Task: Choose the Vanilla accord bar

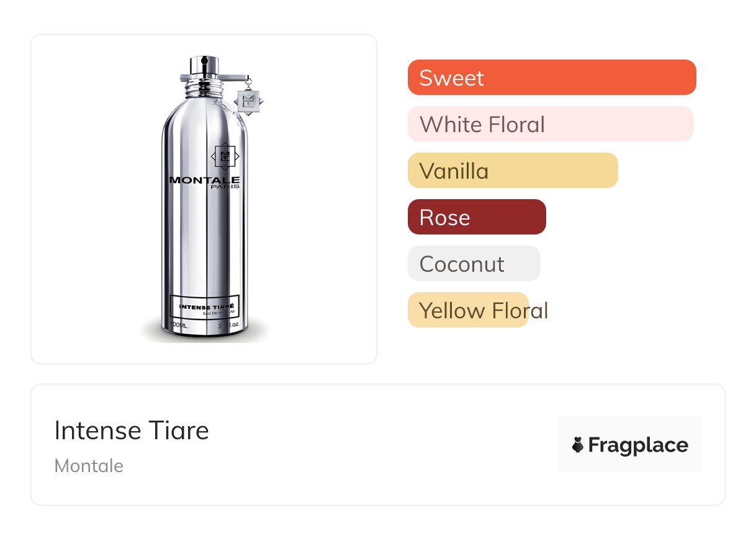Action: (x=513, y=171)
